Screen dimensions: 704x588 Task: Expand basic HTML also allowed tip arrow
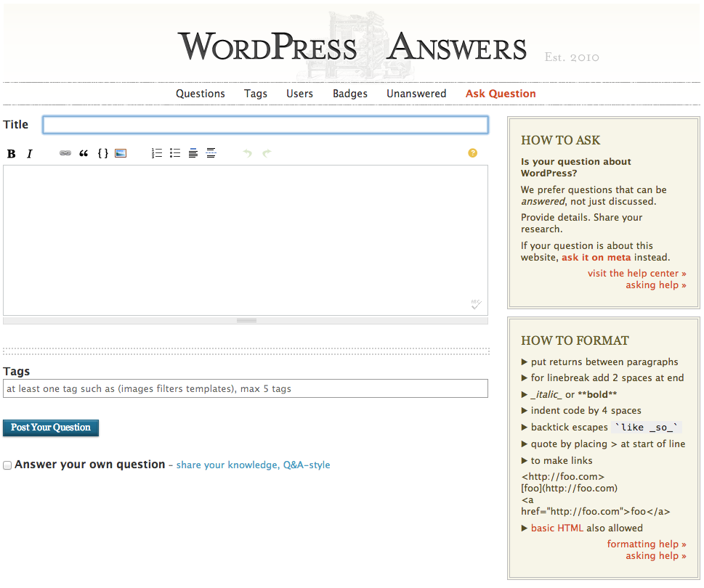pyautogui.click(x=524, y=528)
